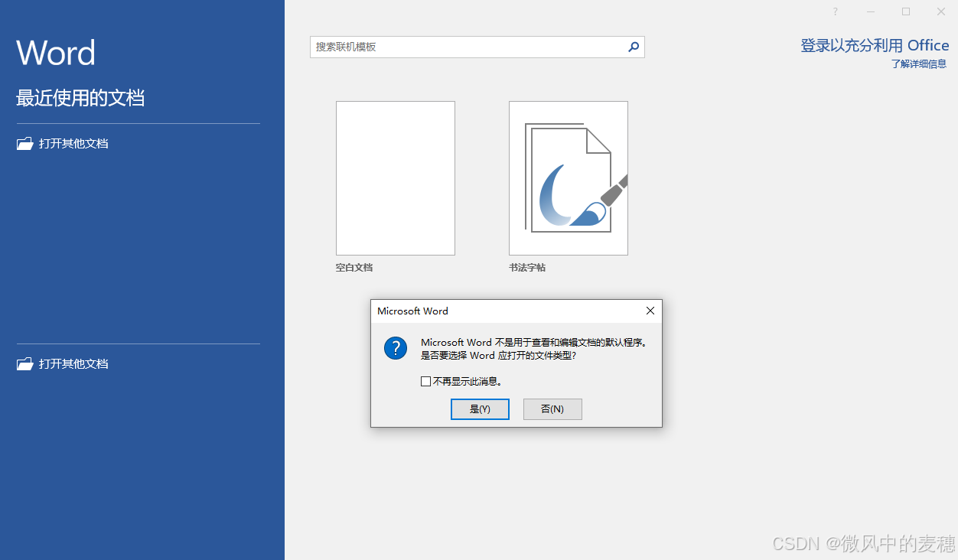This screenshot has height=560, width=958.
Task: Click the search magnifier icon in template search
Action: (x=634, y=47)
